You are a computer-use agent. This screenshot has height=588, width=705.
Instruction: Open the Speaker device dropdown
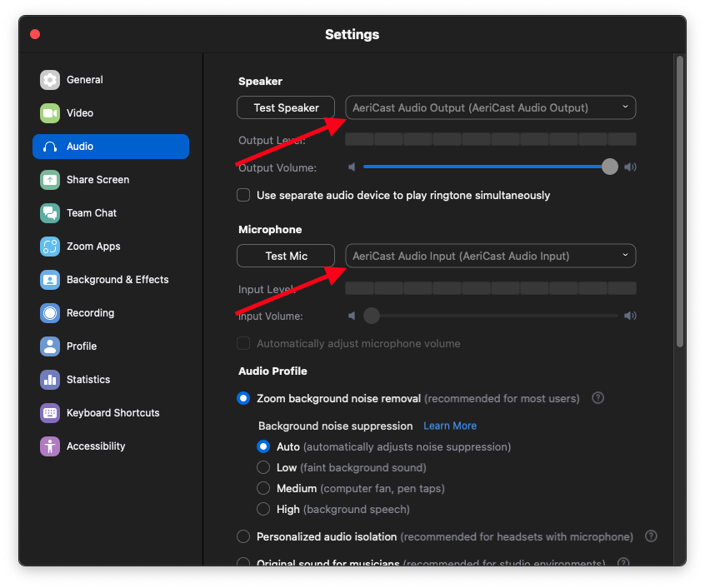pos(491,107)
